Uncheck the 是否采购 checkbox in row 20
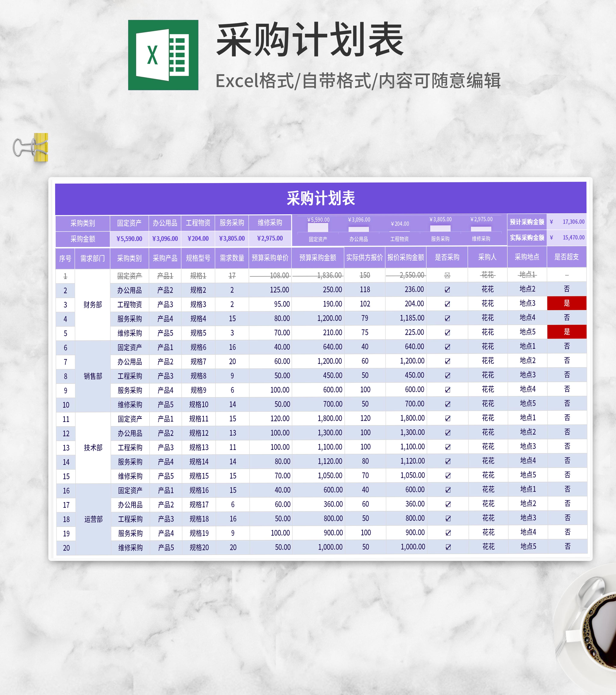Screen dimensions: 616x695 tap(448, 547)
